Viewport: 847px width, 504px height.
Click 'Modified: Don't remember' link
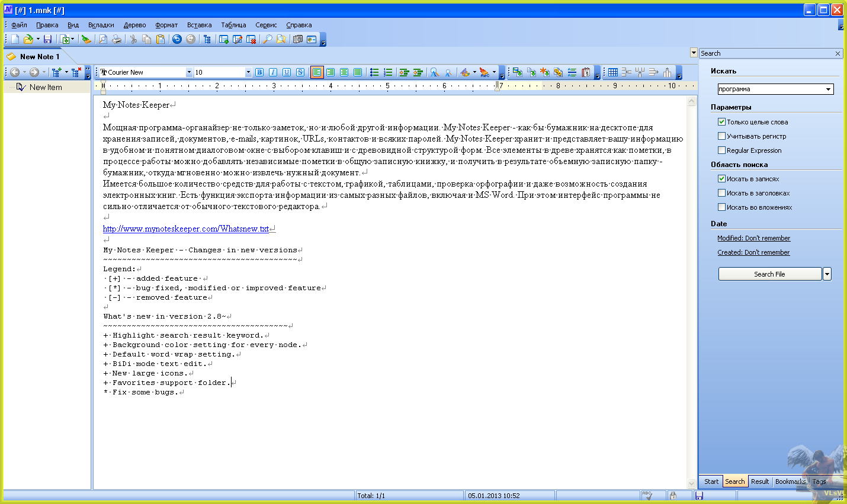click(753, 238)
